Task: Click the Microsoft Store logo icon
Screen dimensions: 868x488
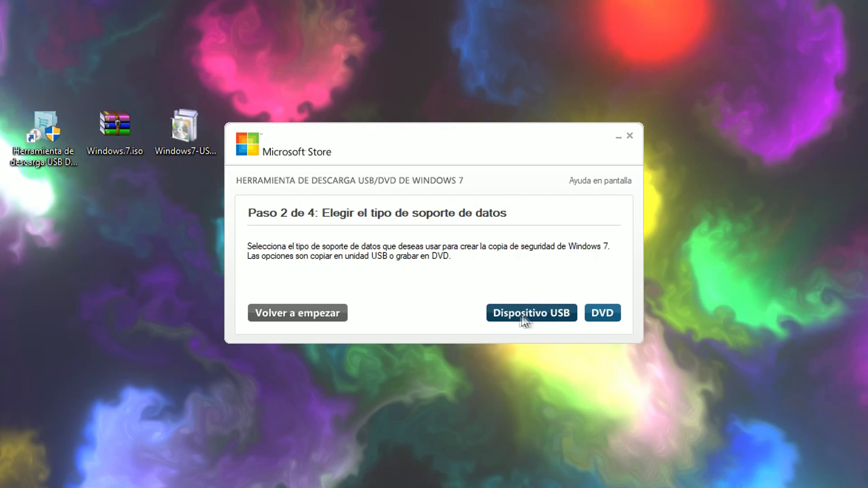Action: click(x=247, y=144)
